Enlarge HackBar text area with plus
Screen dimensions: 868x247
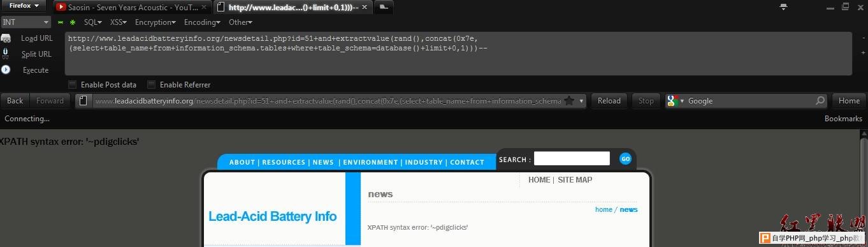863,52
